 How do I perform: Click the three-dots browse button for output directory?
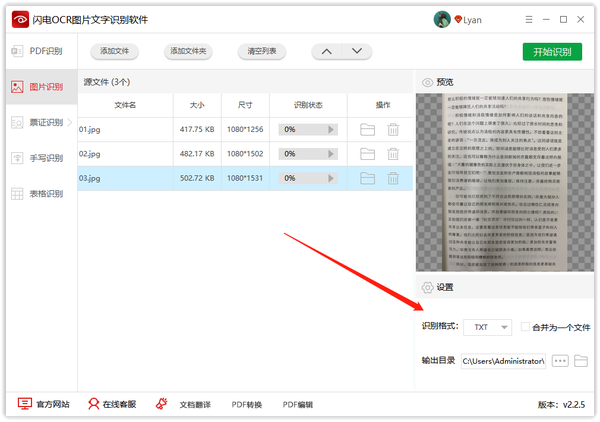point(559,360)
